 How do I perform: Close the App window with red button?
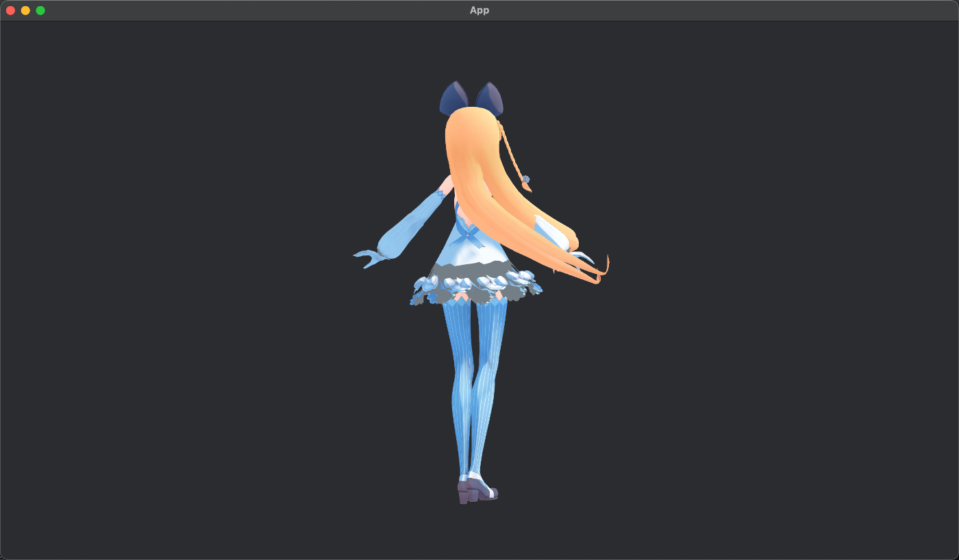click(10, 10)
